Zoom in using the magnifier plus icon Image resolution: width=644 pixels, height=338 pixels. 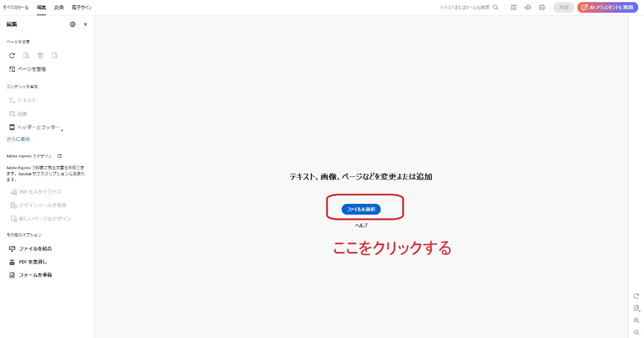pyautogui.click(x=637, y=320)
